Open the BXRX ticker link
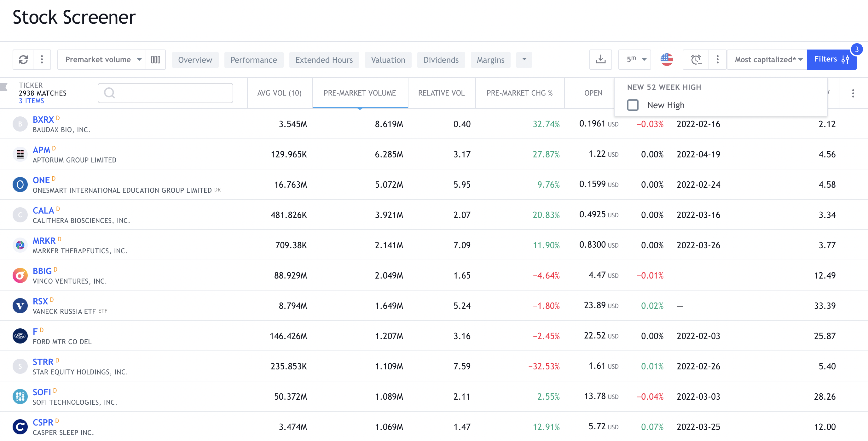 point(43,120)
